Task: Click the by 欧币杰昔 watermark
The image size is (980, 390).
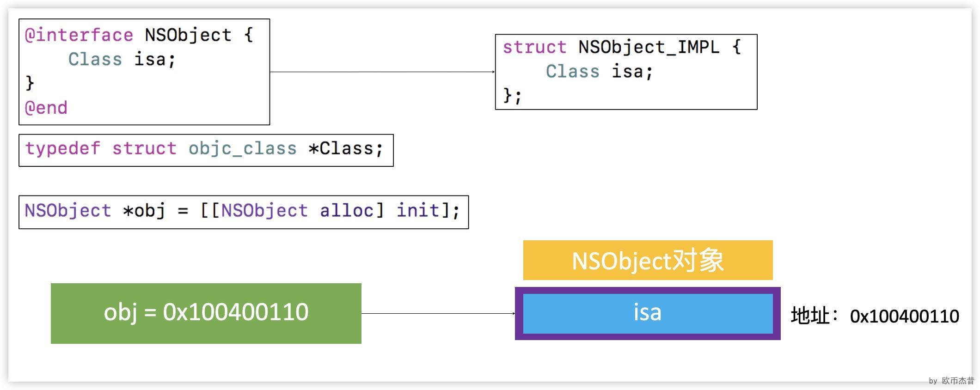Action: 951,381
